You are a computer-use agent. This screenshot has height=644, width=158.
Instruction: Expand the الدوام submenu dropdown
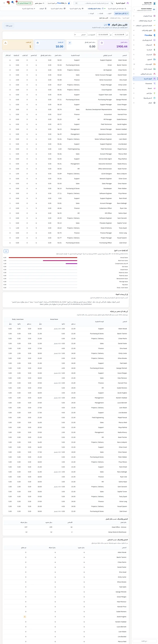point(109,13)
